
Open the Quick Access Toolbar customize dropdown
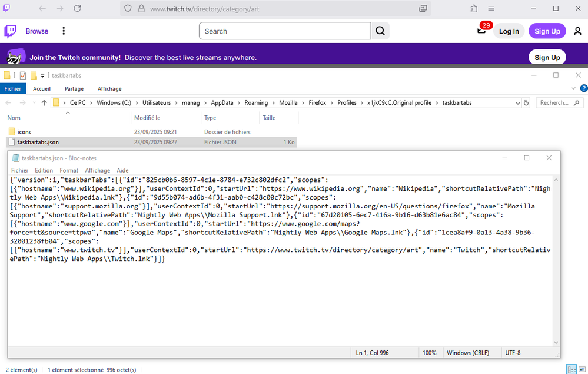pyautogui.click(x=43, y=76)
